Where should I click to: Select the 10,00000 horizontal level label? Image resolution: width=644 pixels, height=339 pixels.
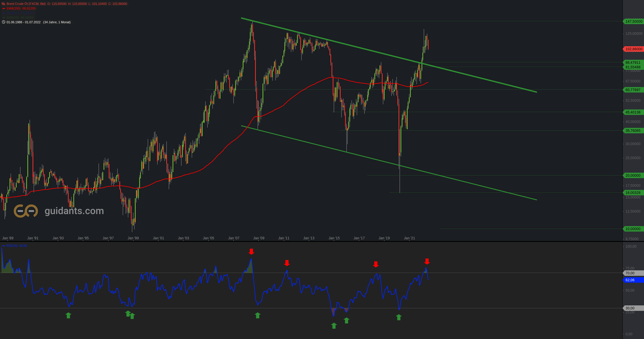633,229
